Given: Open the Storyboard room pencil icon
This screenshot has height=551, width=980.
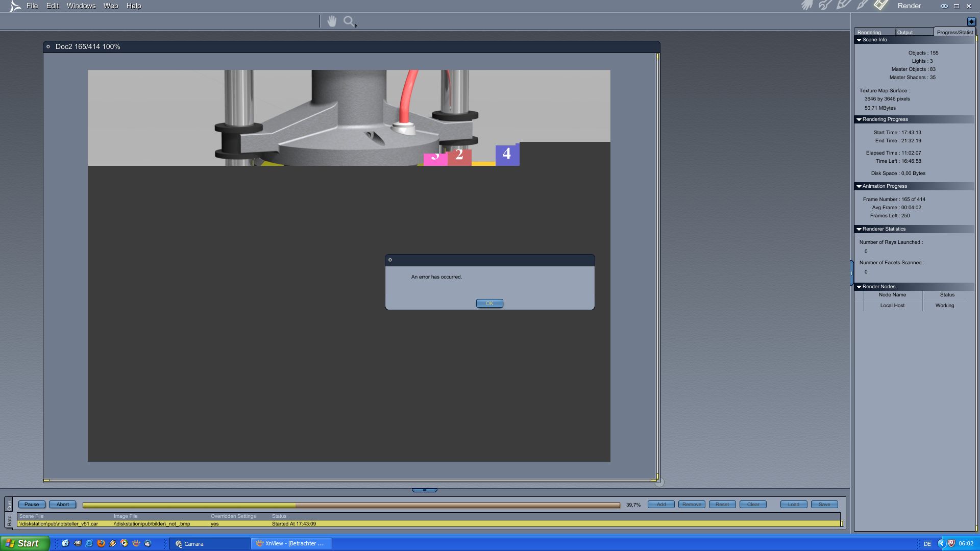Looking at the screenshot, I should pyautogui.click(x=843, y=6).
